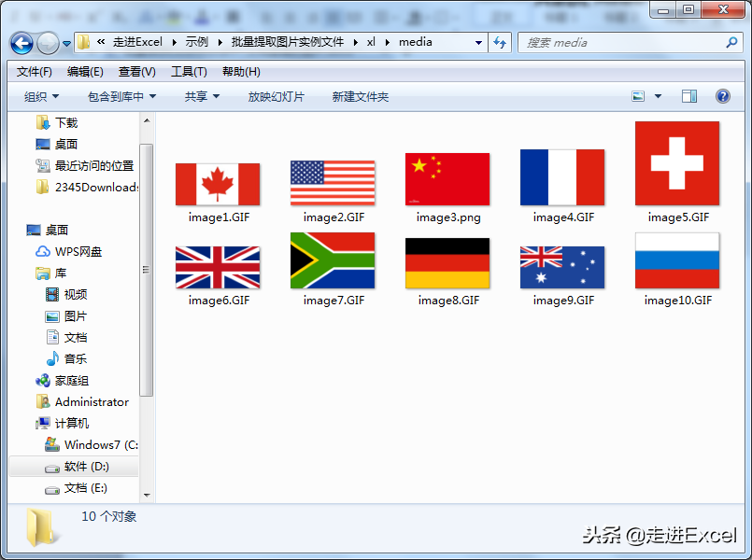Maximize the Explorer window

point(688,9)
